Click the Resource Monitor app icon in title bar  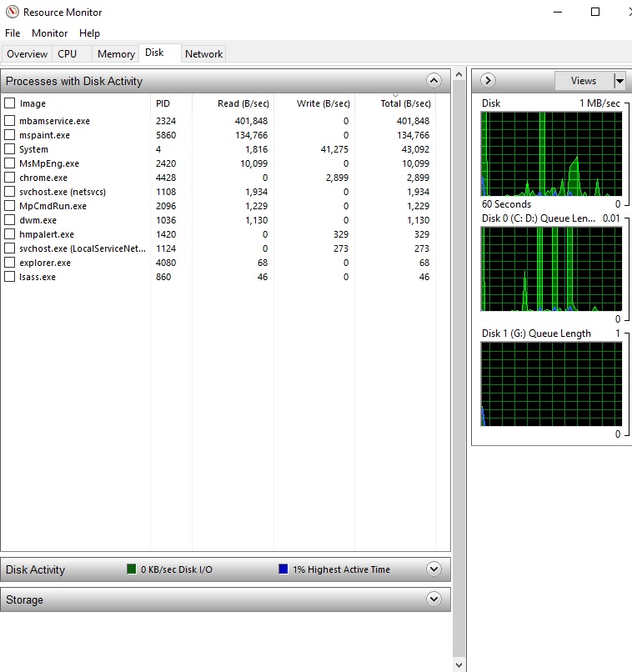(12, 12)
